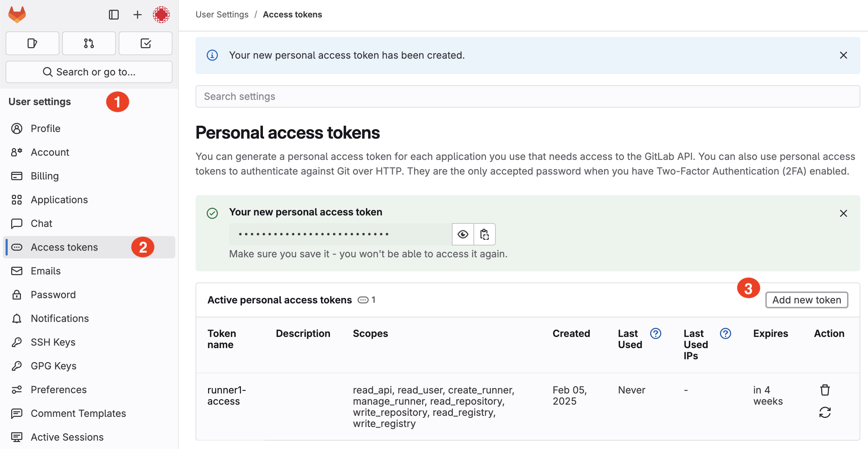Image resolution: width=868 pixels, height=449 pixels.
Task: Click the Expires column header
Action: [771, 333]
